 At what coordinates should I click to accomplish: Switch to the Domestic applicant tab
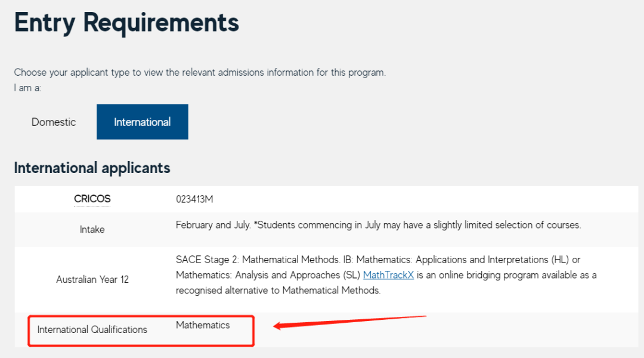click(x=54, y=122)
